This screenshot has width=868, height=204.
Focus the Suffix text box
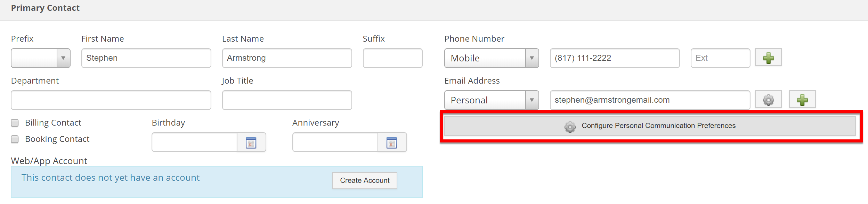[392, 58]
